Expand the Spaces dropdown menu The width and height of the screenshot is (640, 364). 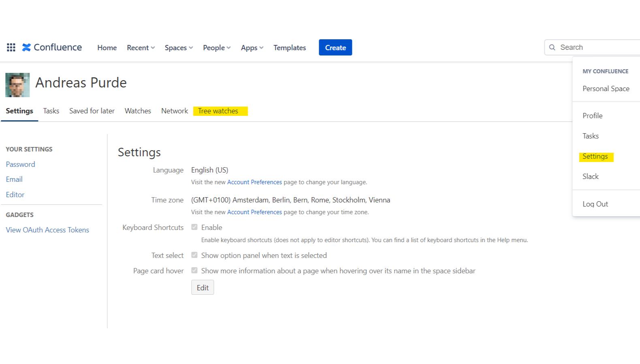(x=179, y=48)
